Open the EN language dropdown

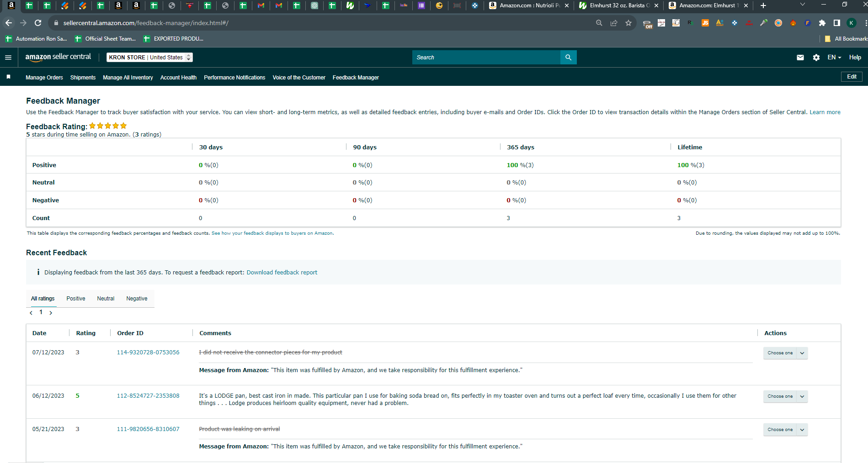834,58
